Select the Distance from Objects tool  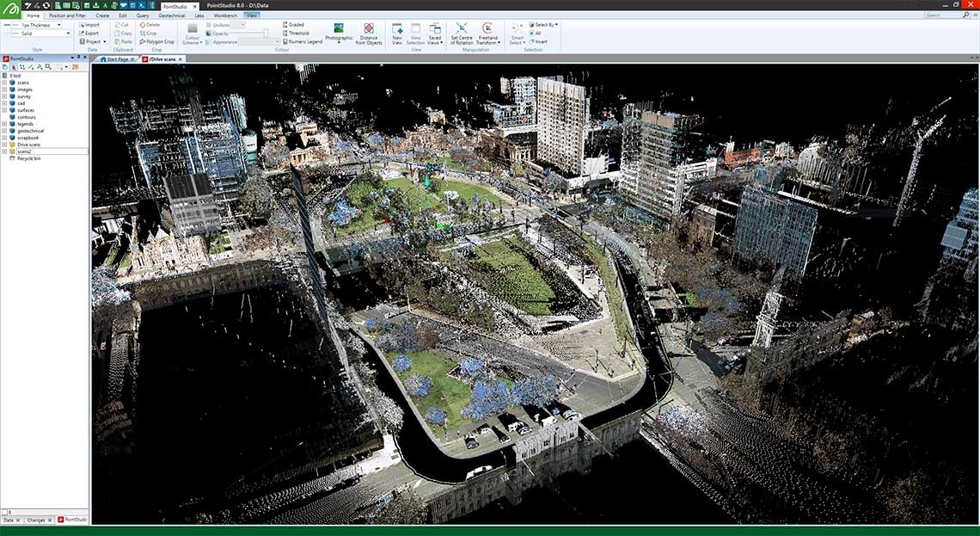click(369, 29)
